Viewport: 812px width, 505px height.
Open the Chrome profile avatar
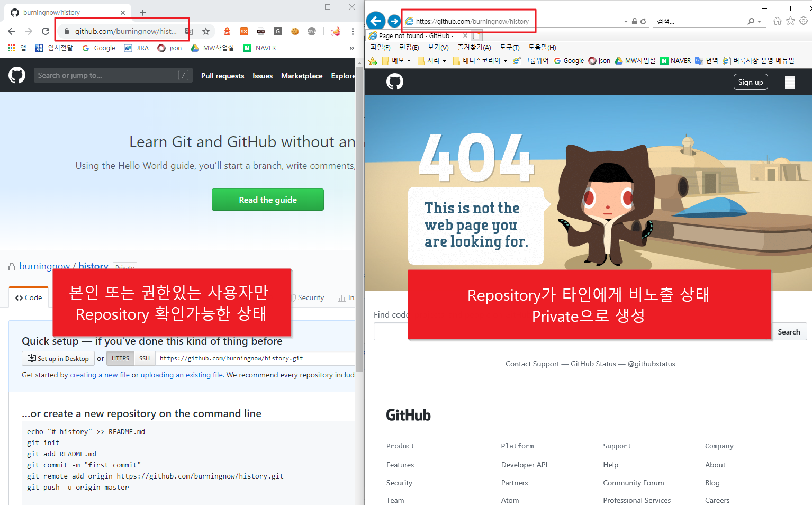click(x=336, y=31)
